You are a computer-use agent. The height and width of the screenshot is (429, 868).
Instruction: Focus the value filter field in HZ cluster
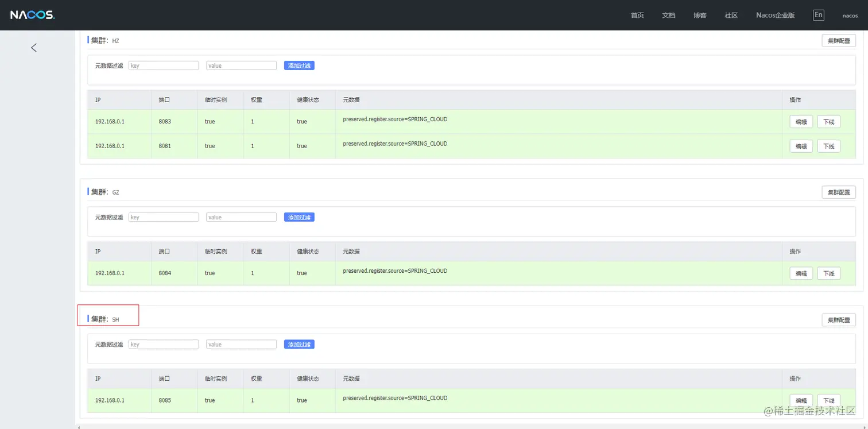pos(241,65)
